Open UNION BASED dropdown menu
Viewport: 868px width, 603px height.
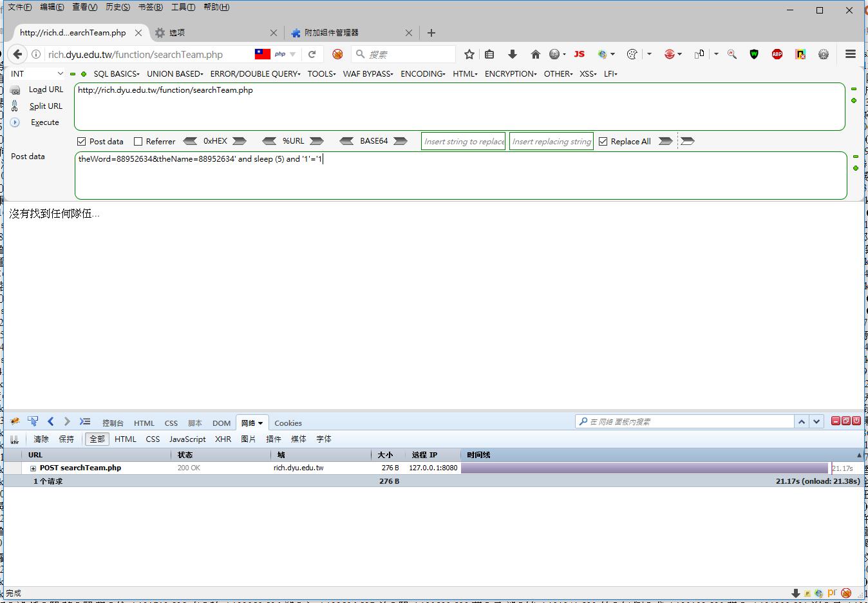coord(175,73)
